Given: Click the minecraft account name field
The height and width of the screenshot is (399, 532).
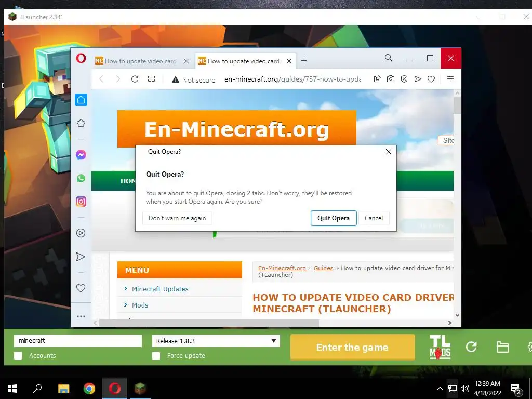Looking at the screenshot, I should tap(78, 341).
